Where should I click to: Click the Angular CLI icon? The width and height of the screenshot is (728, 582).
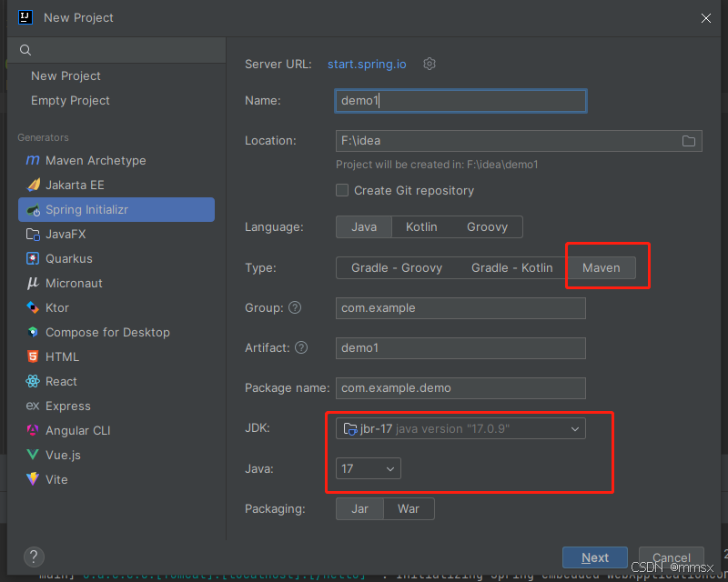tap(33, 431)
